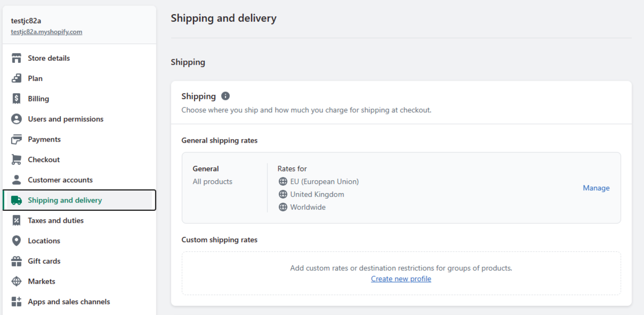
Task: Click the Gift cards gift icon
Action: tap(16, 261)
